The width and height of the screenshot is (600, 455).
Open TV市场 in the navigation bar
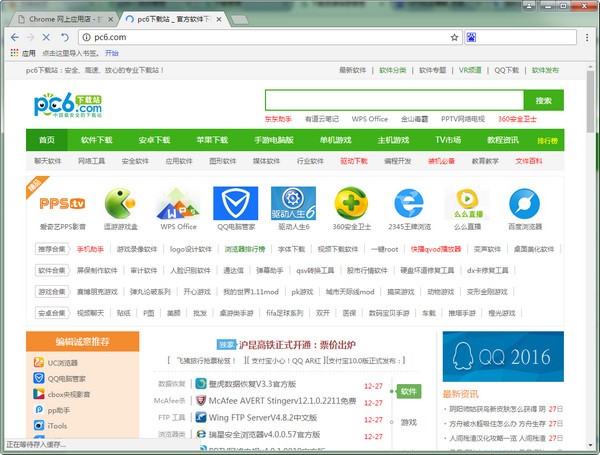pos(448,140)
